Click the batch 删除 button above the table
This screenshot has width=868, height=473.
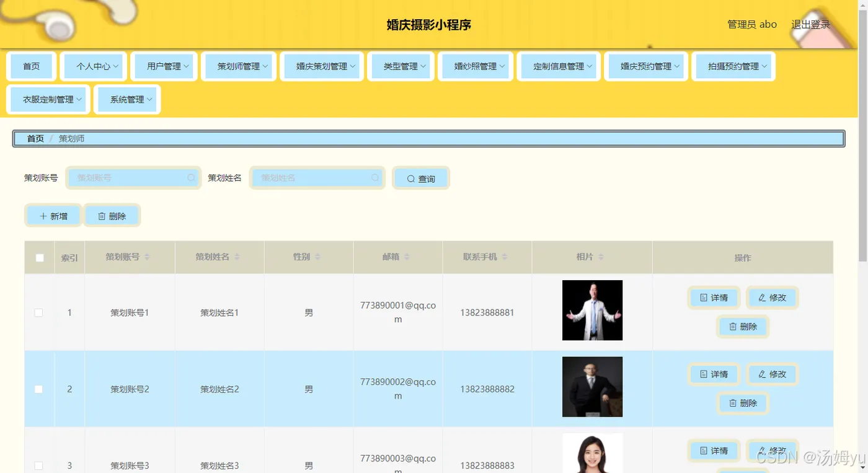point(112,216)
